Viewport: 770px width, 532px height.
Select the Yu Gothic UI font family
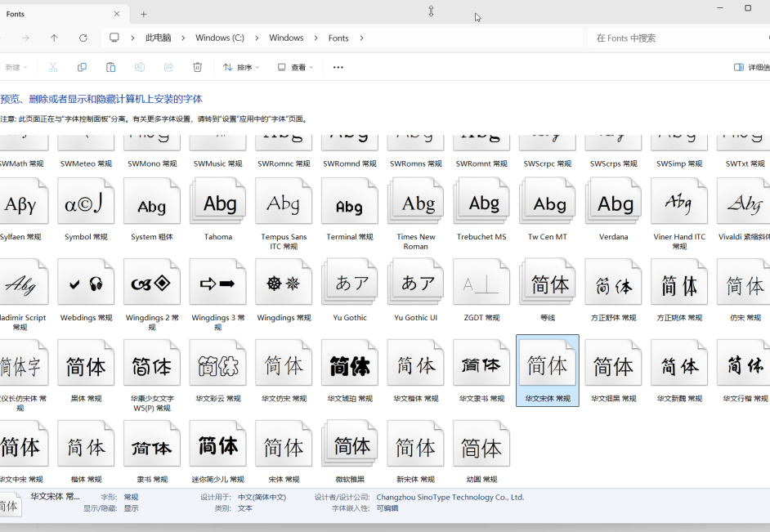[415, 291]
